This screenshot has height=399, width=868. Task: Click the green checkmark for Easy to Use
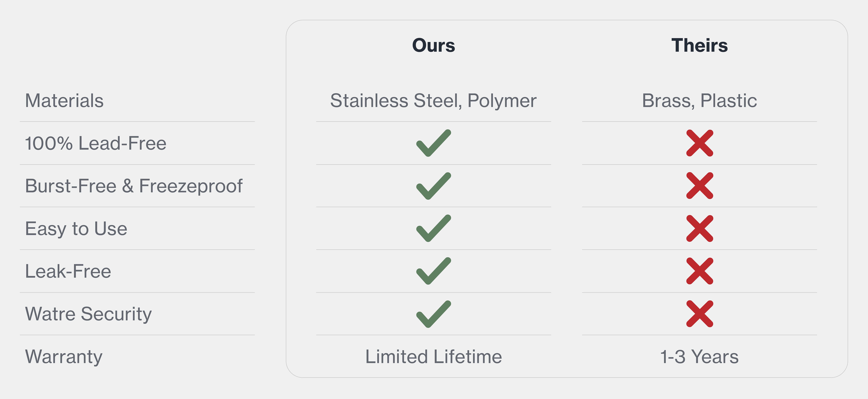[x=434, y=228]
